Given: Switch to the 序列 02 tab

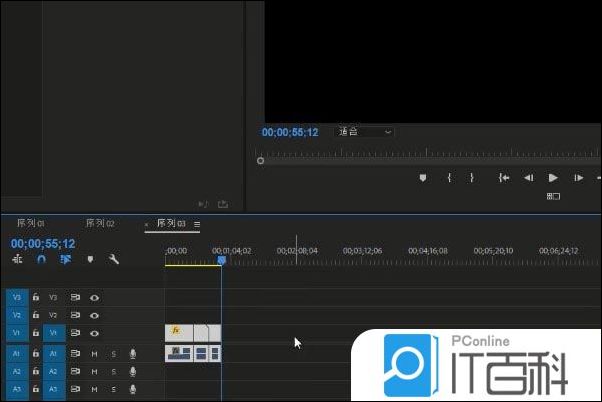Looking at the screenshot, I should coord(100,223).
